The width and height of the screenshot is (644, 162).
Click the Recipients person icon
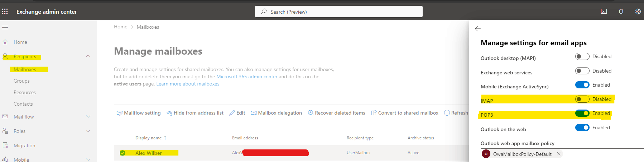5,56
